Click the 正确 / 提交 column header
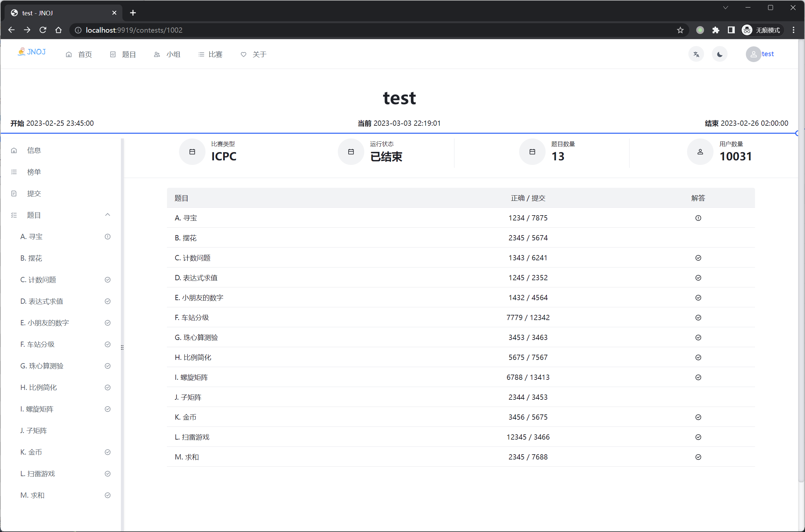805x532 pixels. pos(528,198)
